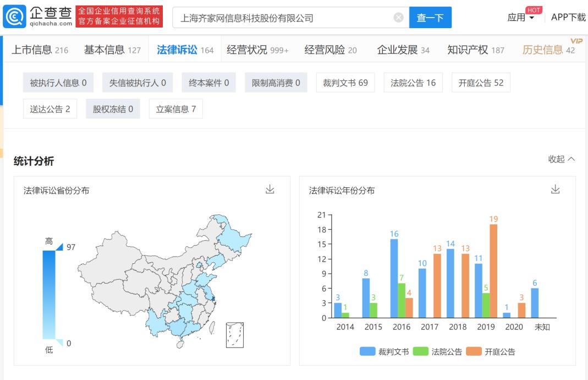
Task: Clear the search box with the X icon
Action: 398,17
